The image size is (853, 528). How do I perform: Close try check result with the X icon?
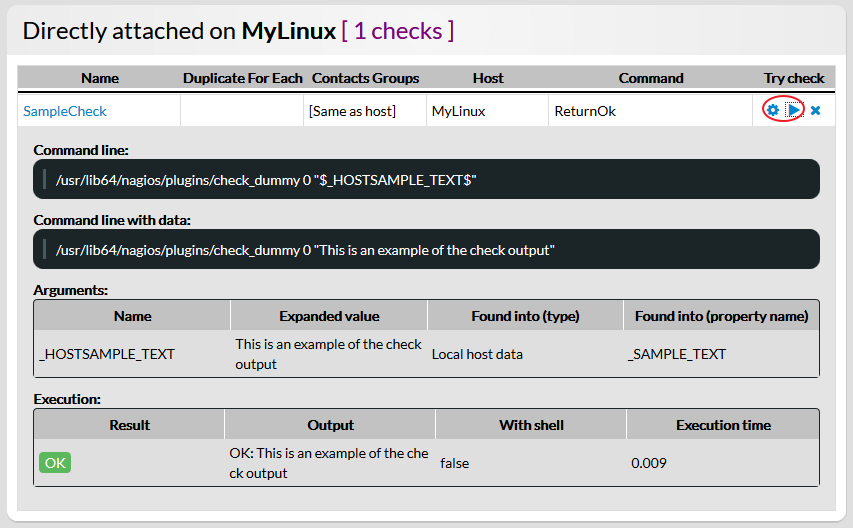816,110
